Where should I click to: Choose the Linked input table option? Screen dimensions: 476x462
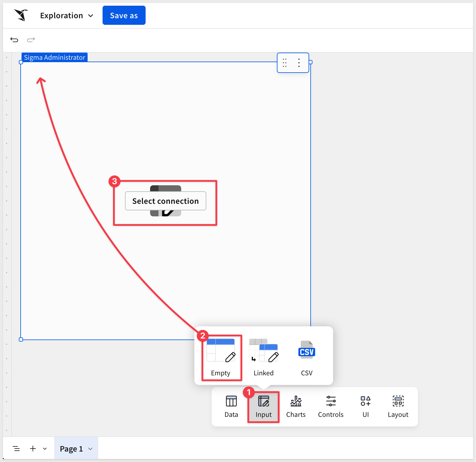click(x=263, y=357)
